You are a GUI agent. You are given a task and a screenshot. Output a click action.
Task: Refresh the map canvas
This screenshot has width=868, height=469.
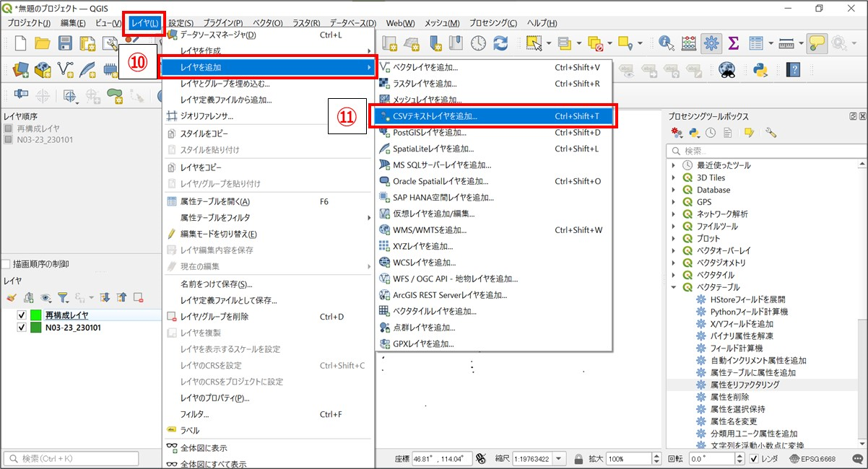pyautogui.click(x=500, y=44)
